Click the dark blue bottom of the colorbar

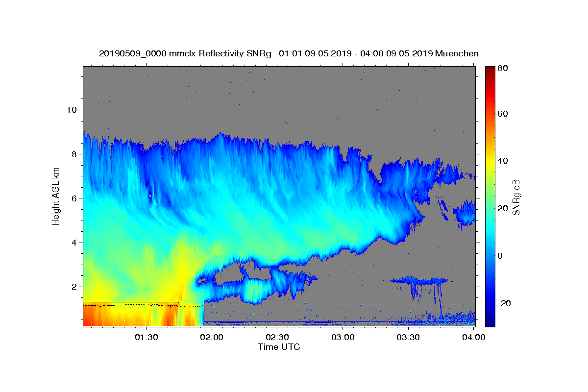[490, 321]
